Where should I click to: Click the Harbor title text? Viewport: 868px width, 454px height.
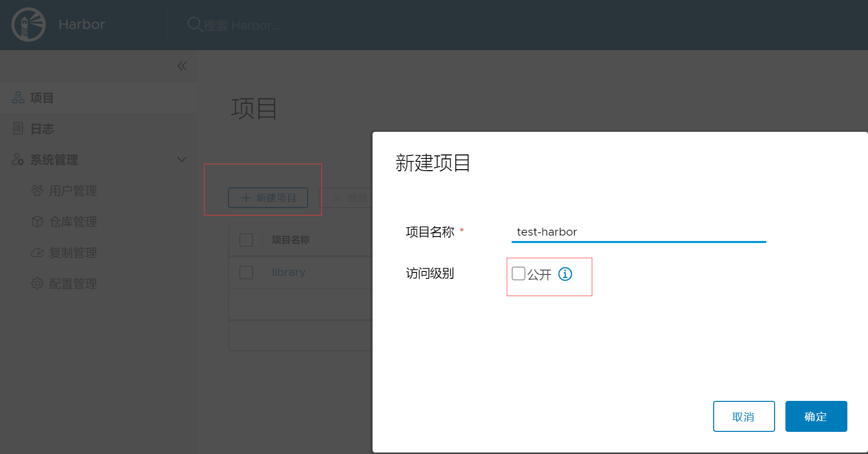pos(82,25)
